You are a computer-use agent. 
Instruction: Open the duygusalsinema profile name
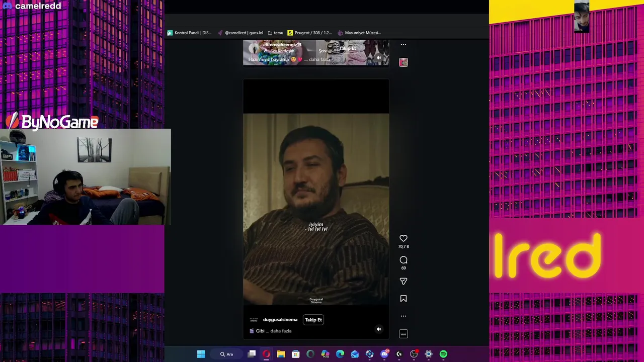280,320
